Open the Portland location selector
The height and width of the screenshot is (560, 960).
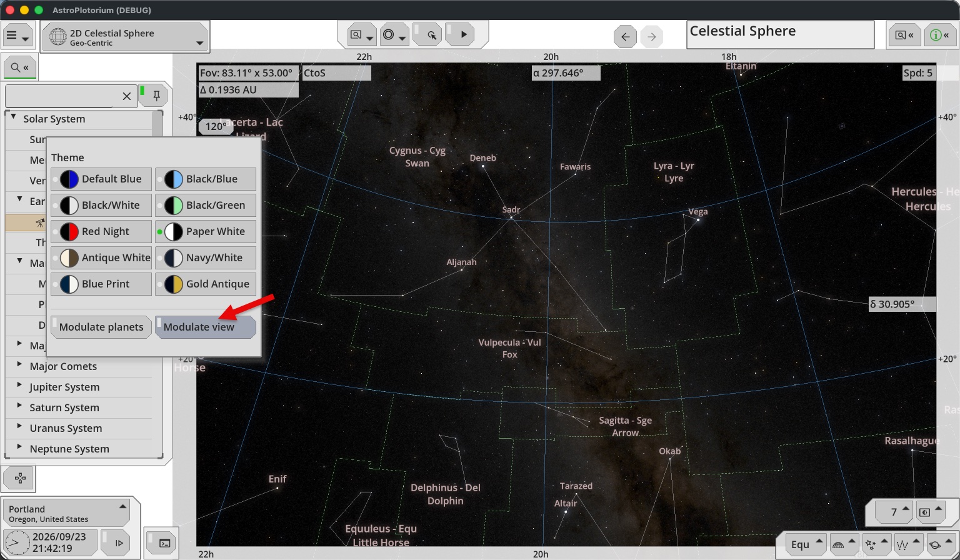click(x=66, y=513)
